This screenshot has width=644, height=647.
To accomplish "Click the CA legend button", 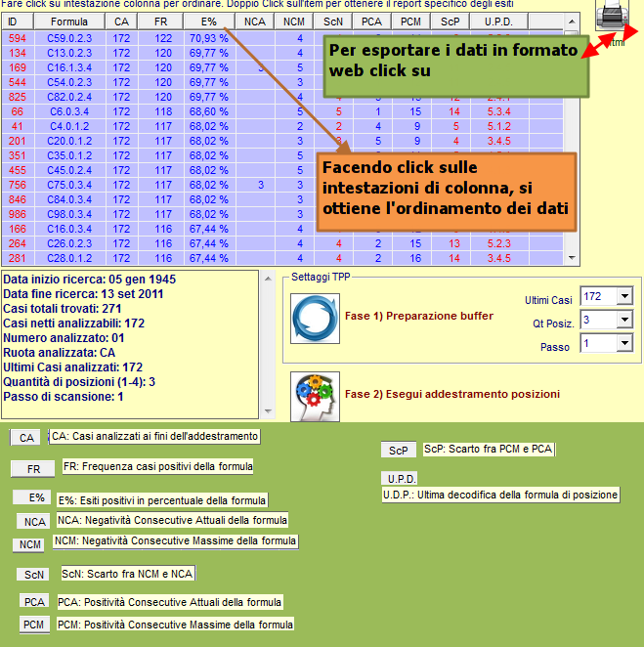I will pos(25,438).
